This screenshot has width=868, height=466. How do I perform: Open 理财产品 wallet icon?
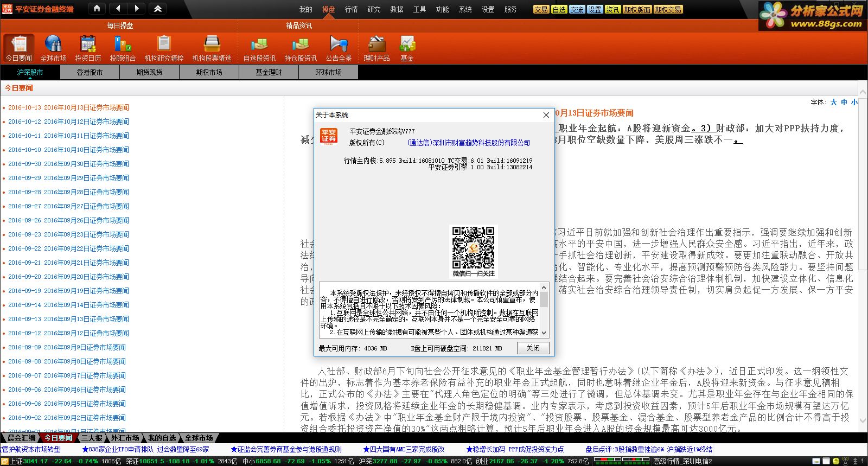point(376,48)
